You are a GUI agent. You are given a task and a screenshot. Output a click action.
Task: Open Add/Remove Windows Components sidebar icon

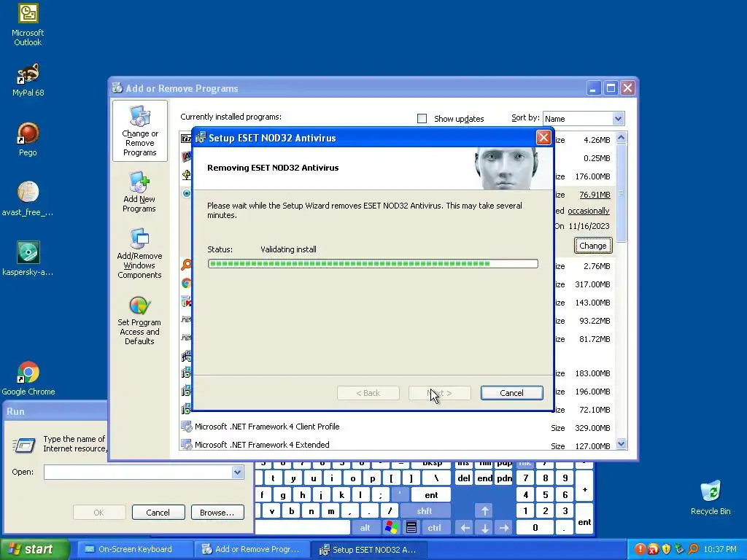[139, 253]
